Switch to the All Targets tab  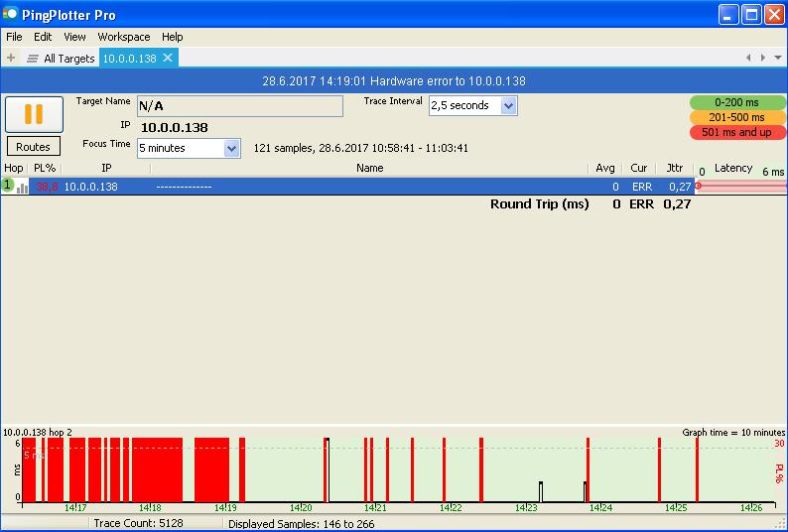tap(69, 59)
